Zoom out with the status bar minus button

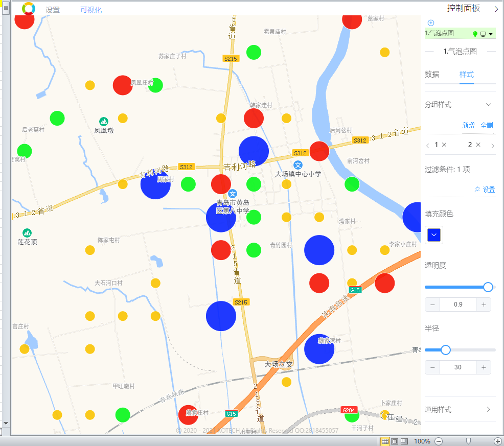pyautogui.click(x=439, y=441)
